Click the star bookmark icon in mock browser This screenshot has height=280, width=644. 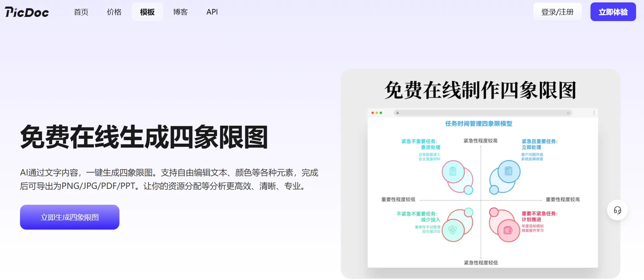(568, 113)
